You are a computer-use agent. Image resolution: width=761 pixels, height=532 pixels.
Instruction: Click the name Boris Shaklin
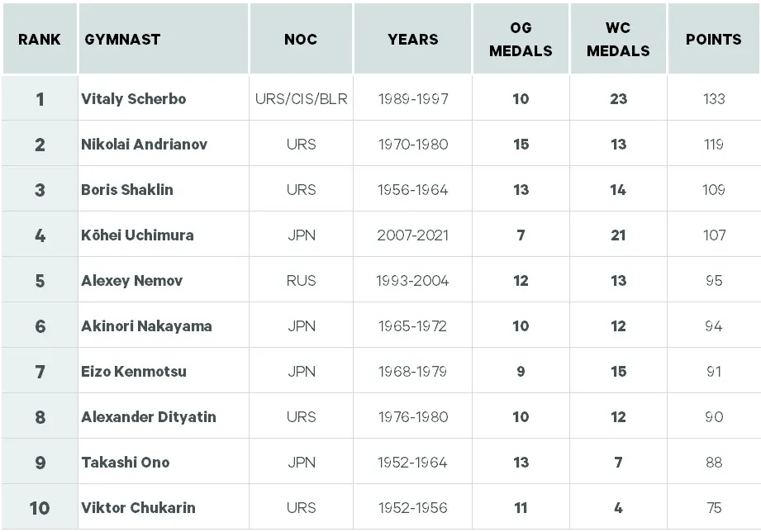coord(127,190)
